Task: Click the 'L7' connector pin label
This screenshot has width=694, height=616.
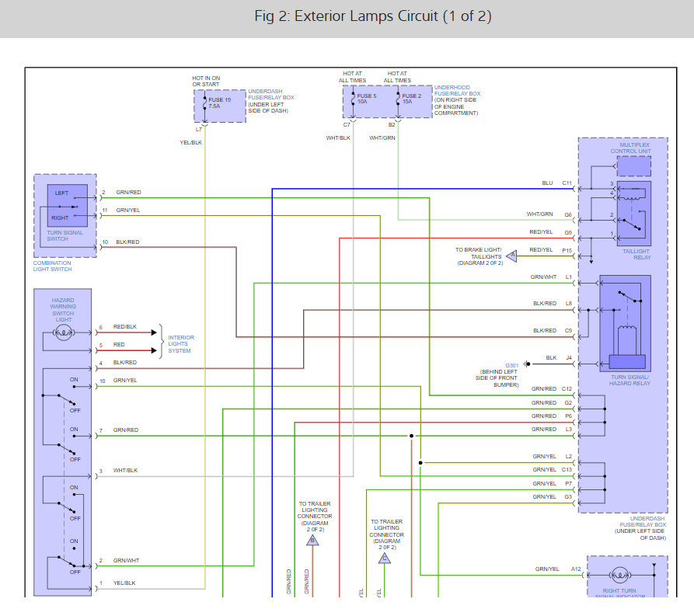Action: click(199, 130)
